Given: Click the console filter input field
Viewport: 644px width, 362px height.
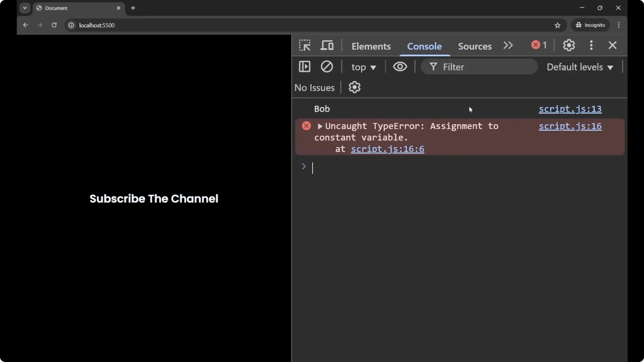Looking at the screenshot, I should 480,67.
